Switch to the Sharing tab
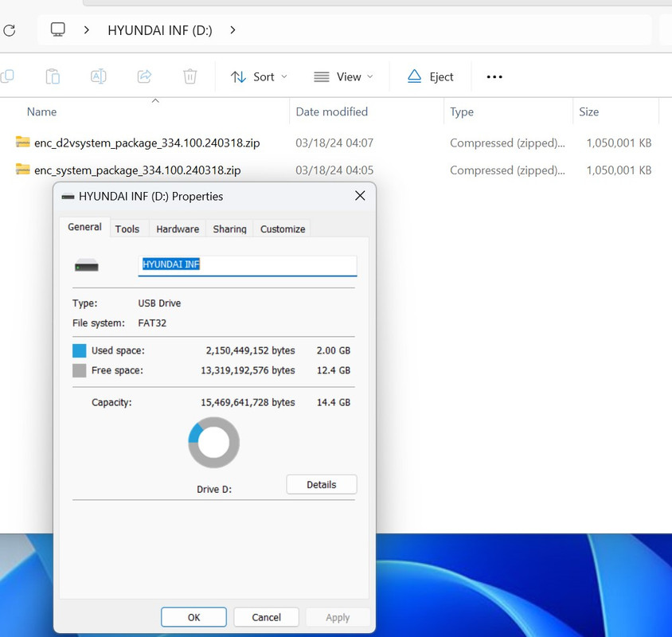 click(230, 229)
